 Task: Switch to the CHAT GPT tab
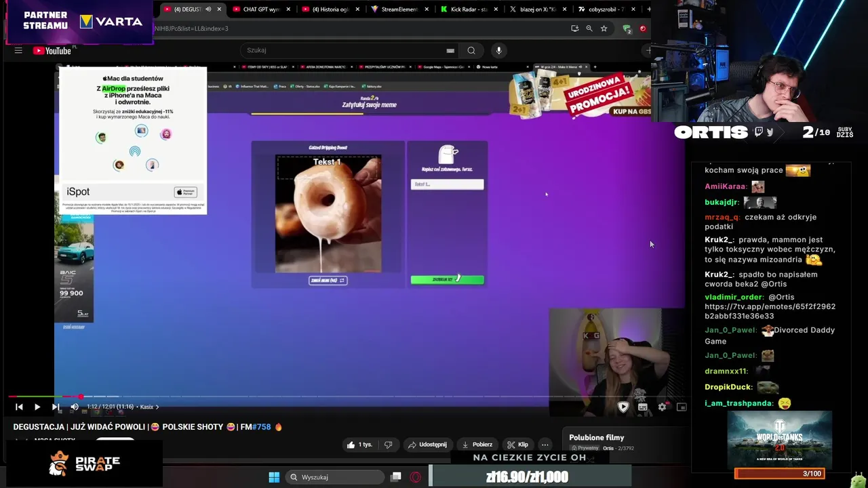click(x=261, y=9)
